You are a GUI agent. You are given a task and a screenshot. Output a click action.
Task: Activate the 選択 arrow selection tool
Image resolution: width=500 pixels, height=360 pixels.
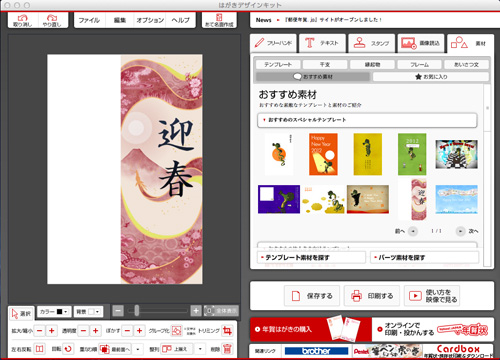point(21,313)
